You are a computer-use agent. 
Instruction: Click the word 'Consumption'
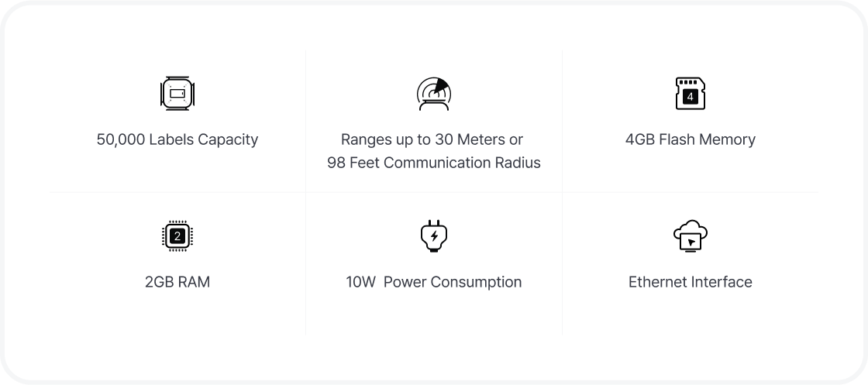tap(476, 282)
